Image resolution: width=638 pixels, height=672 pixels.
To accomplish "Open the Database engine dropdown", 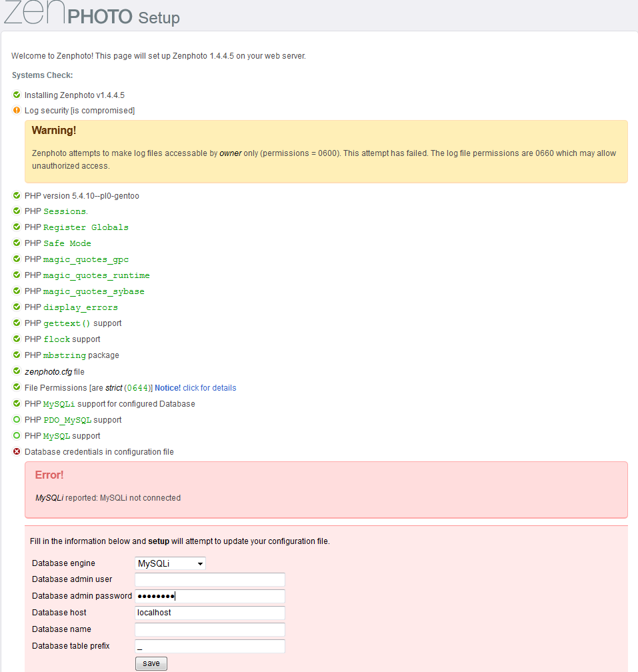I will pos(170,563).
